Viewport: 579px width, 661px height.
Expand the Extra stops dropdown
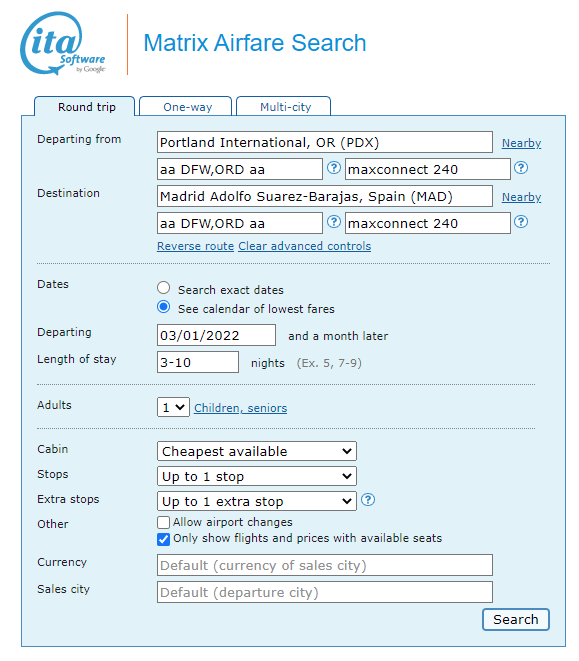[257, 501]
